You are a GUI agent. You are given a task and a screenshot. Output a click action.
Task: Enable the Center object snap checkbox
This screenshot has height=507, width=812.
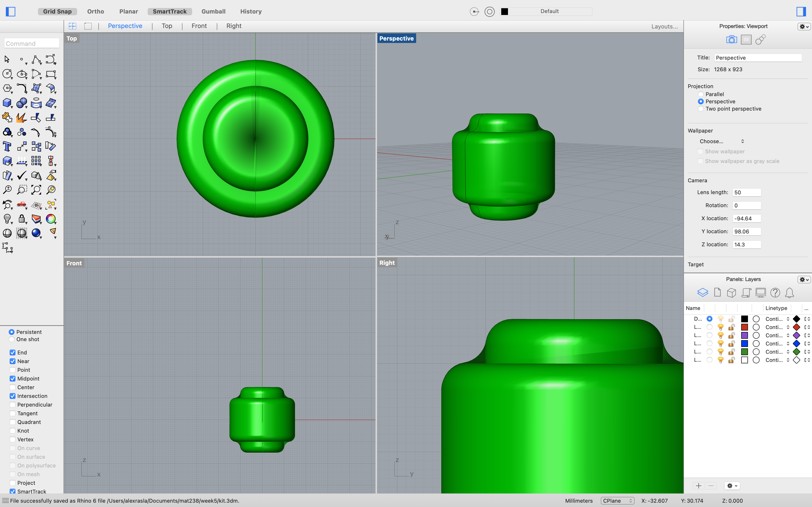[12, 387]
